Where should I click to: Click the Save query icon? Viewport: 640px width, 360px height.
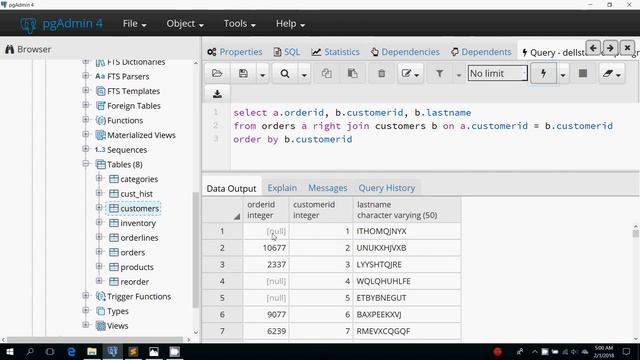pyautogui.click(x=243, y=73)
